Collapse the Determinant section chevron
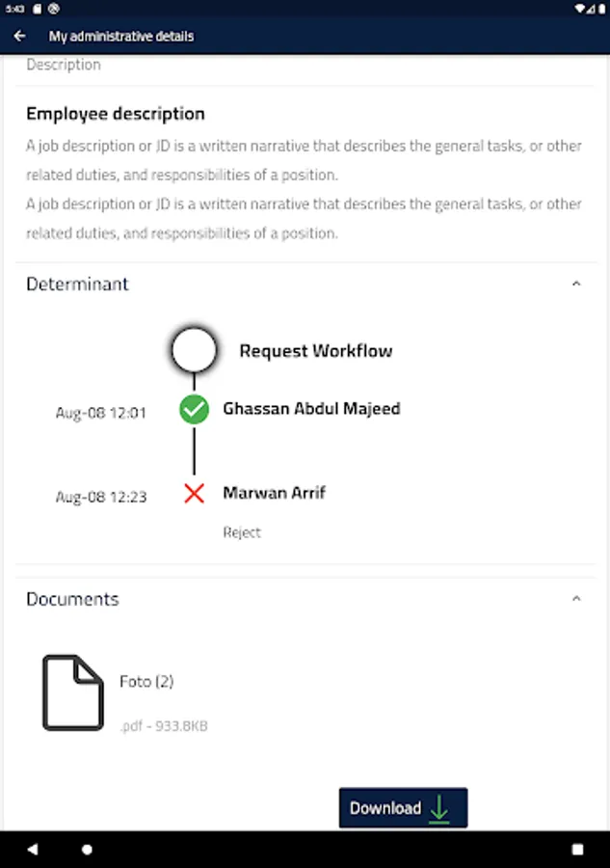This screenshot has height=868, width=610. click(x=576, y=285)
